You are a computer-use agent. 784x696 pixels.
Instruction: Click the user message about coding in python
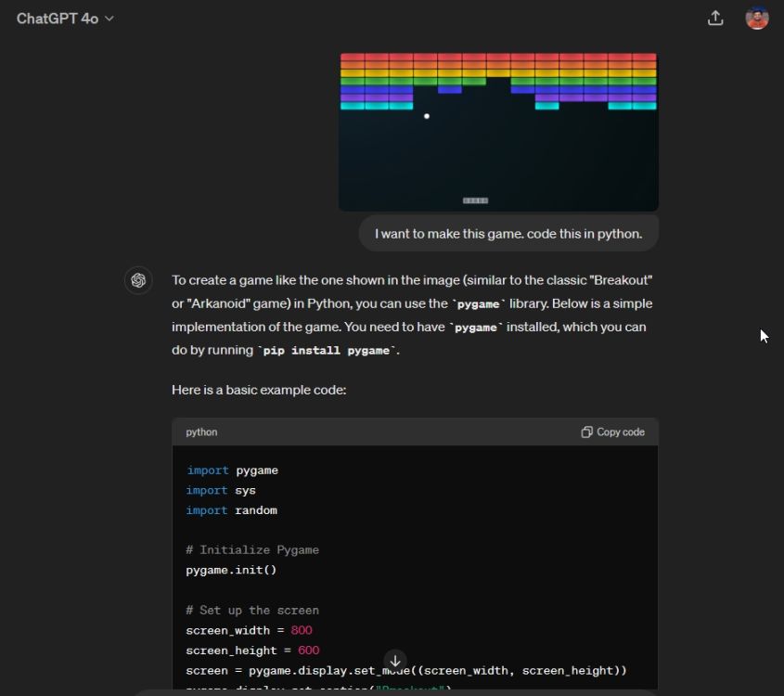[x=508, y=234]
